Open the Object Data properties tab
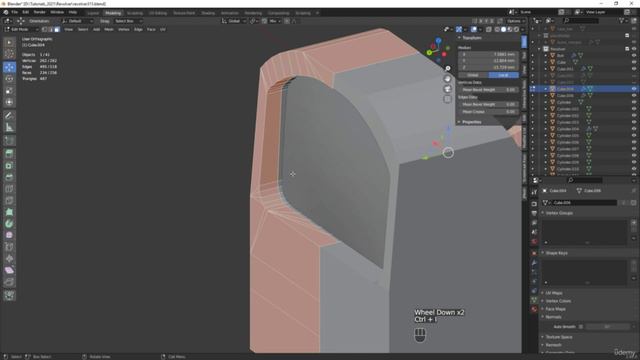The image size is (640, 360). click(534, 300)
